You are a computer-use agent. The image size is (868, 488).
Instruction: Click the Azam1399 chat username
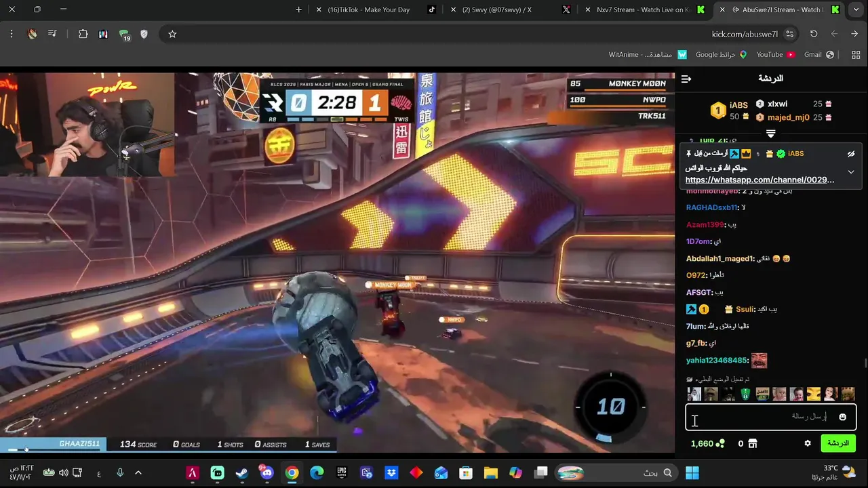[706, 224]
